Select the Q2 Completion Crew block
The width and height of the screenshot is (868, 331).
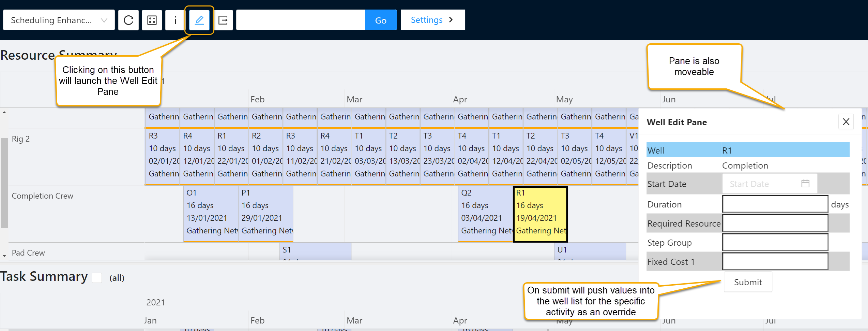485,214
